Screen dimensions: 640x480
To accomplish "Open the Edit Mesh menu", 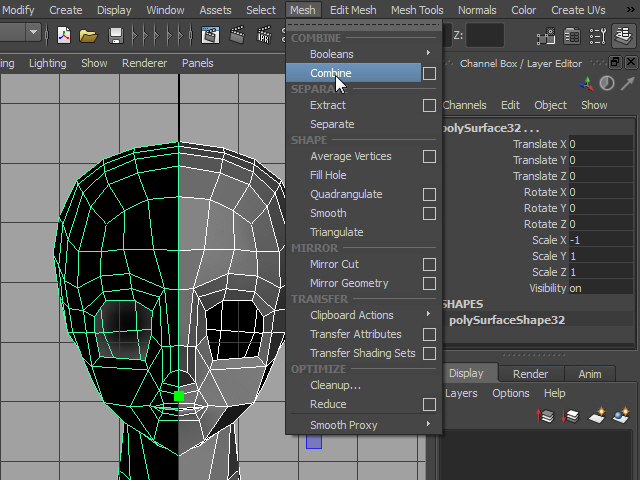I will [353, 10].
